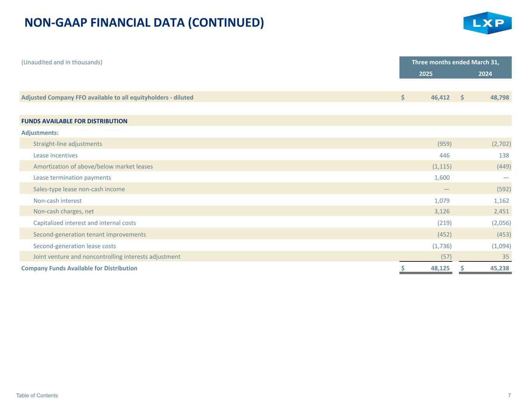
Task: Click the Unaudited and in thousands note
Action: tap(62, 62)
